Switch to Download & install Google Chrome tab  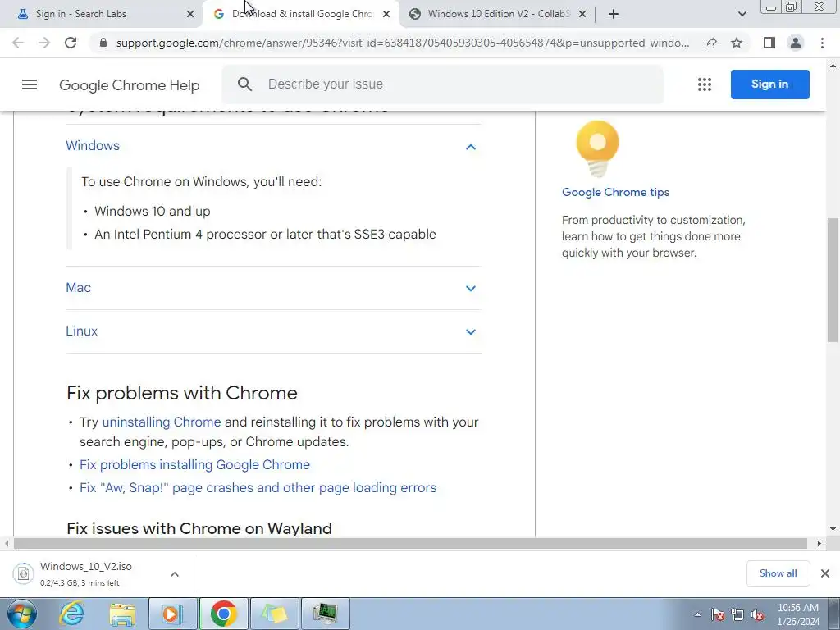click(302, 14)
